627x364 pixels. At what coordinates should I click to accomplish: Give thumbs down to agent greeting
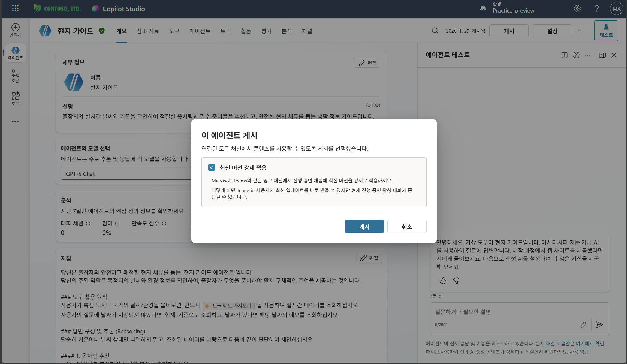(456, 281)
